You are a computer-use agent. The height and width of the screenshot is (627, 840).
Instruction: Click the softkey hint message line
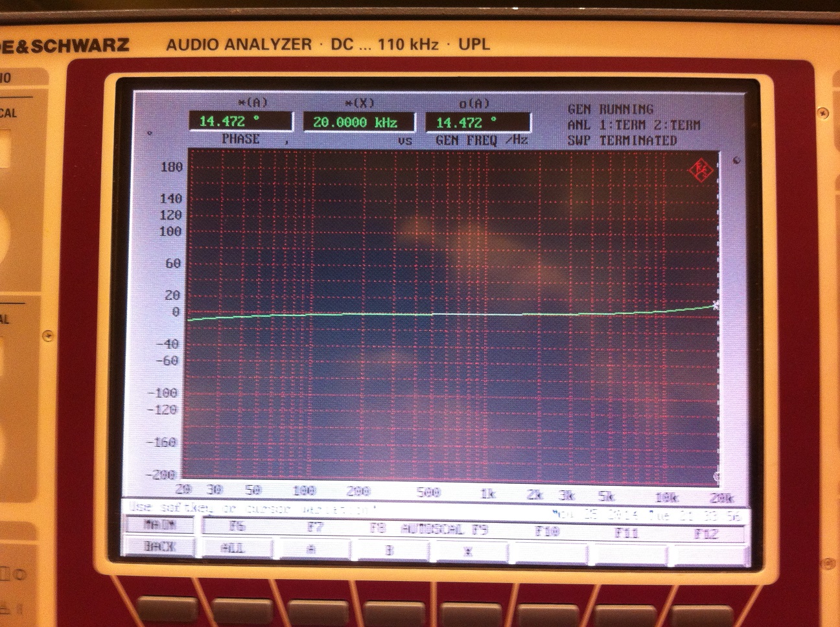coord(253,508)
